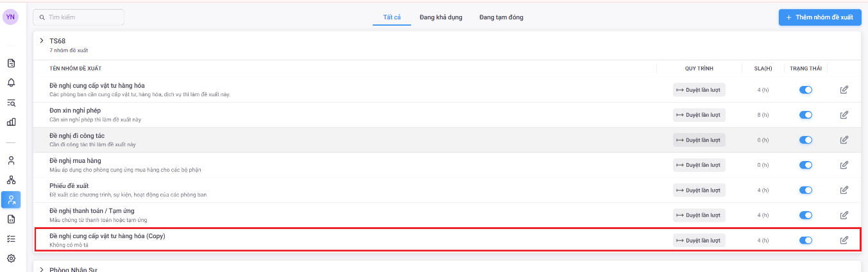Click the 'Thêm nhóm đề xuất' button
The width and height of the screenshot is (868, 272).
(819, 17)
